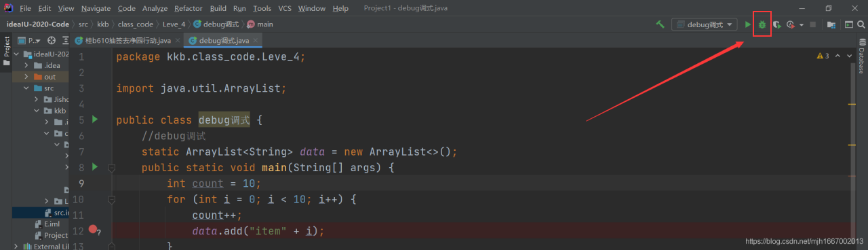Run with Coverage using the shield icon

coord(776,24)
